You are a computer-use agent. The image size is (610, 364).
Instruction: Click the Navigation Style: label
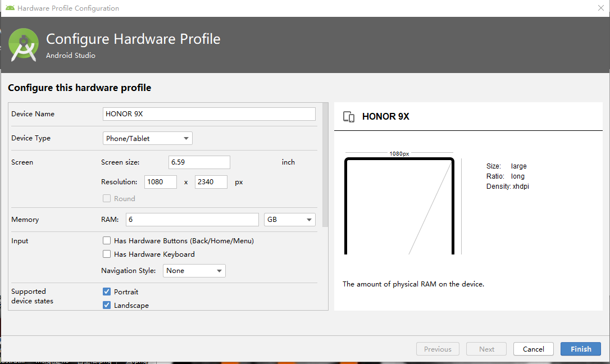pyautogui.click(x=129, y=271)
